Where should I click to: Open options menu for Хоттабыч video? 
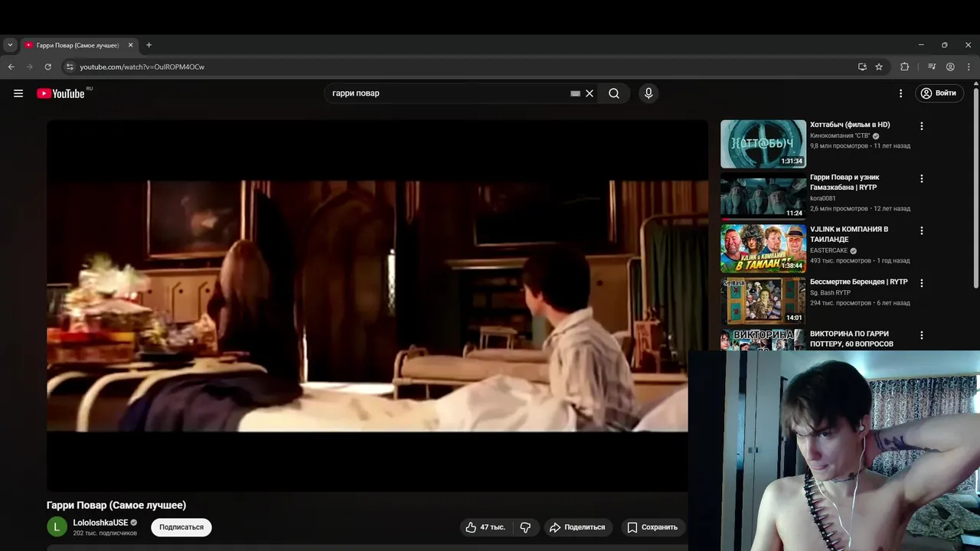click(x=922, y=126)
